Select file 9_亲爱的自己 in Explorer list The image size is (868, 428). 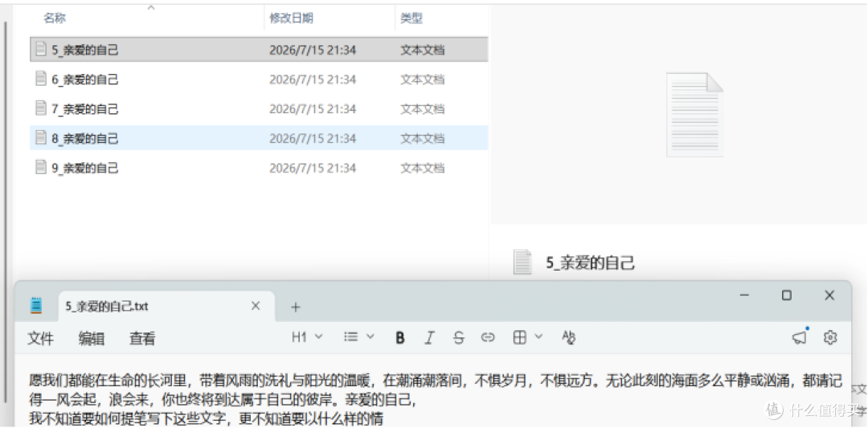[259, 167]
